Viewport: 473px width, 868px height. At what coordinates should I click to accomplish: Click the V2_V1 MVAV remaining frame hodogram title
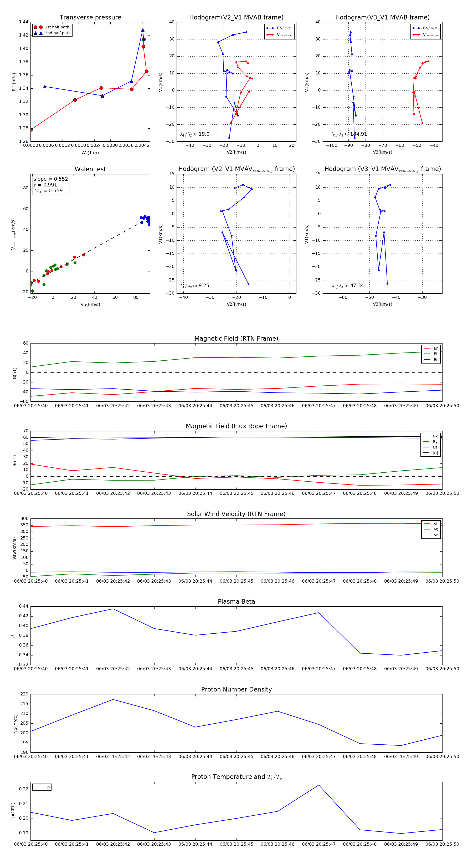236,169
